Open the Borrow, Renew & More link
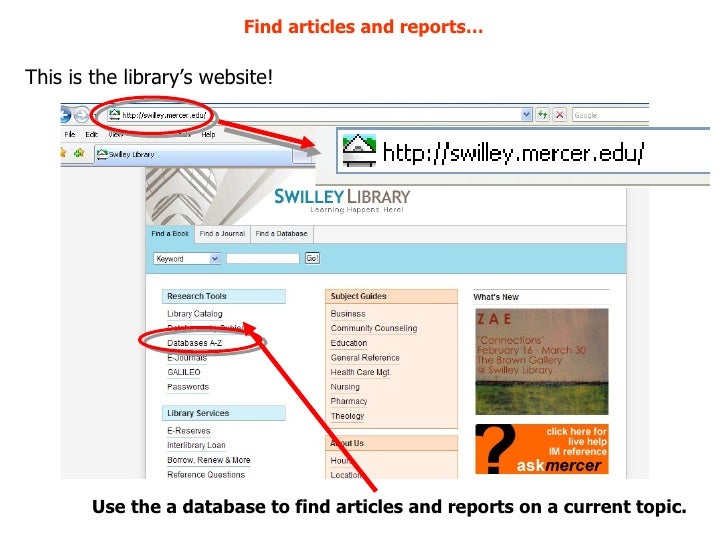 [x=208, y=460]
